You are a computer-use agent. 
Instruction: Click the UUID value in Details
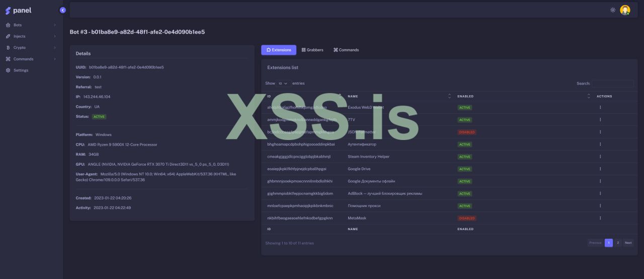coord(126,67)
